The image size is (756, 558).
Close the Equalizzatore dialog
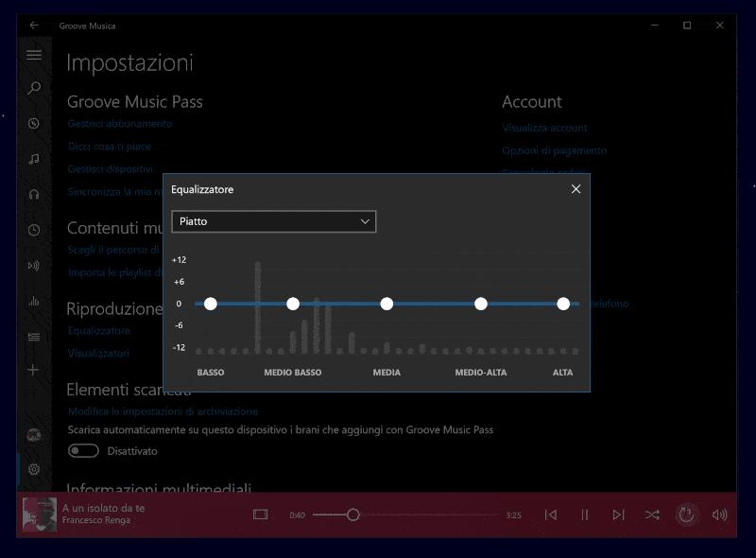click(x=576, y=189)
